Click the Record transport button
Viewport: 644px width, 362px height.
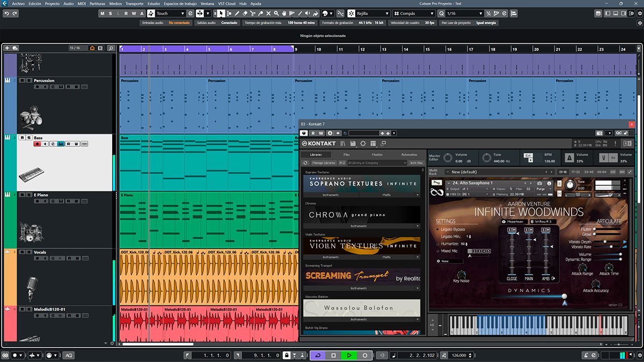tap(365, 355)
